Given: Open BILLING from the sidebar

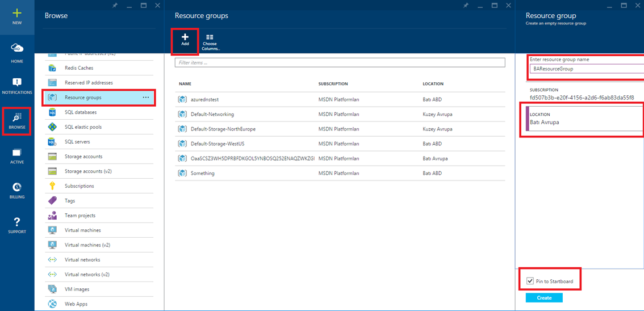Looking at the screenshot, I should click(17, 191).
